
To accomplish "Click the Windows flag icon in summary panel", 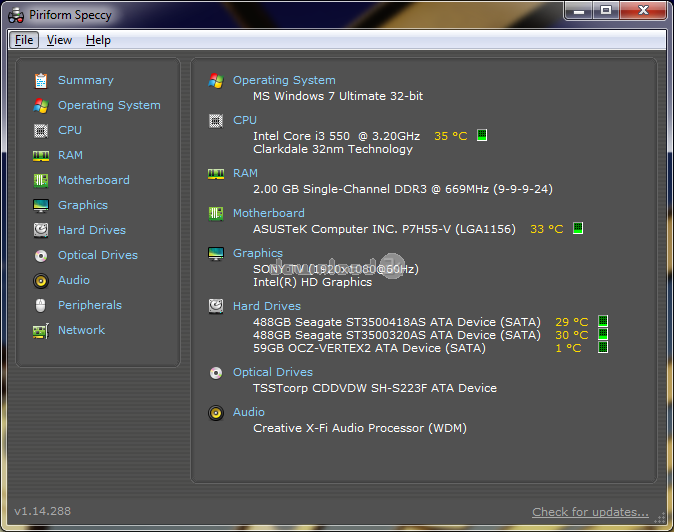I will pyautogui.click(x=216, y=80).
